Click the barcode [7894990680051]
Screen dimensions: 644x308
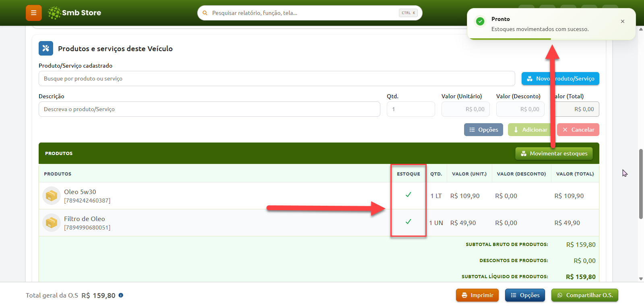pos(87,227)
